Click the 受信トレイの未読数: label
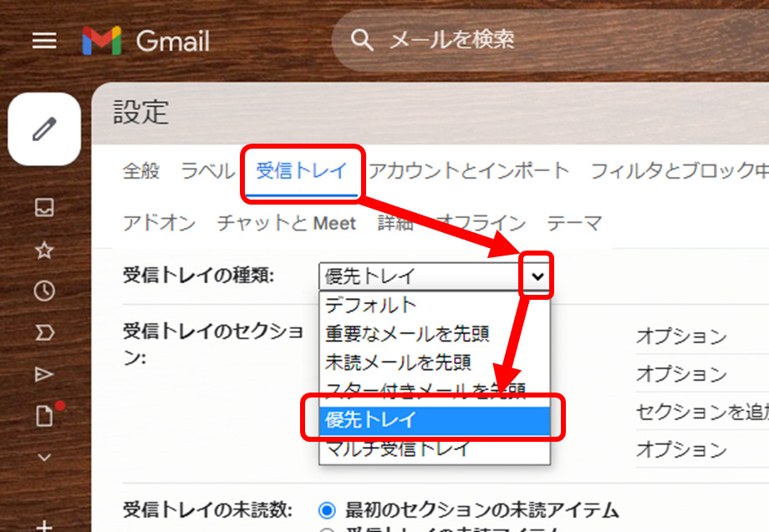Screen dimensions: 769x532 [x=207, y=510]
